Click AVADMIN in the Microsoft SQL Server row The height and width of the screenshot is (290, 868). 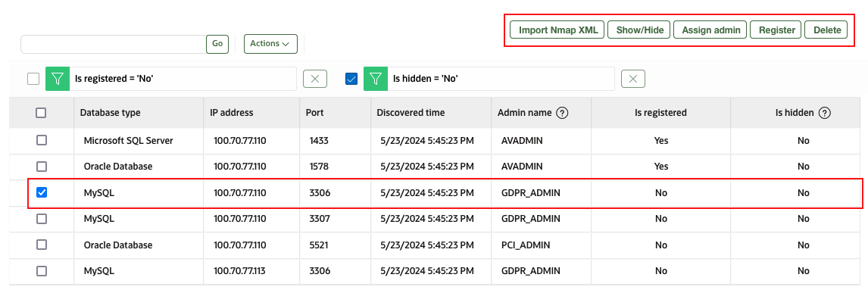[x=522, y=141]
